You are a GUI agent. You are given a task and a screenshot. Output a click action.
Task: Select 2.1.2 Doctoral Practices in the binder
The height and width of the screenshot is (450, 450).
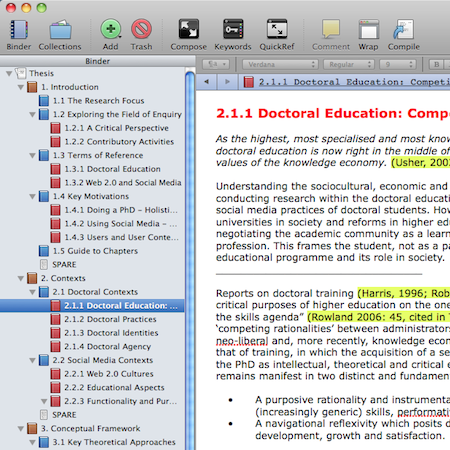pyautogui.click(x=110, y=319)
